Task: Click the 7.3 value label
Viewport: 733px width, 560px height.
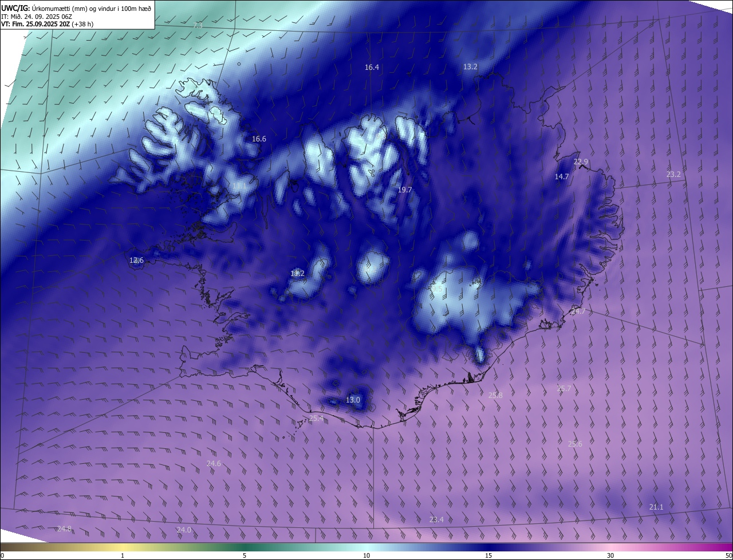Action: click(198, 26)
